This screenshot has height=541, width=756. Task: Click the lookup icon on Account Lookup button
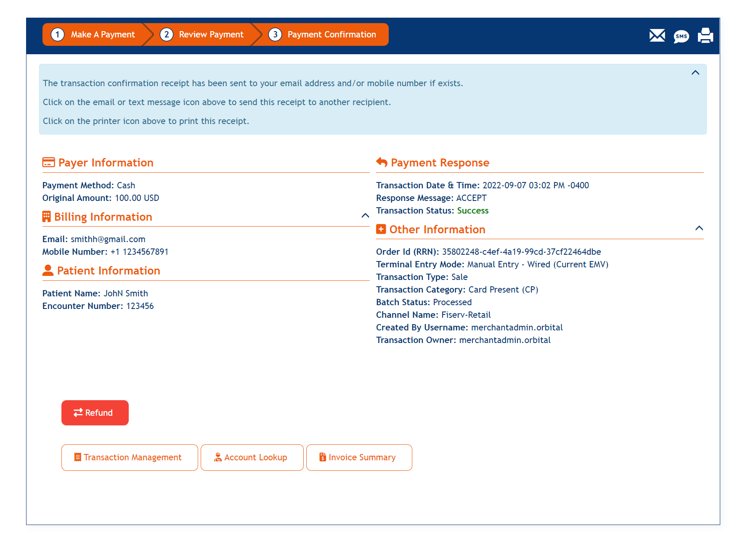[219, 457]
